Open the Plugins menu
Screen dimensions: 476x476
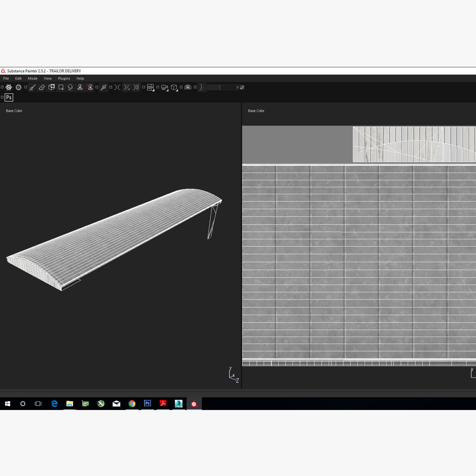(x=64, y=78)
